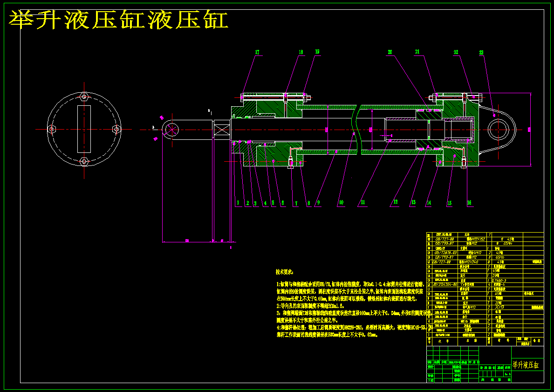The width and height of the screenshot is (554, 392).
Task: Click part balloon number 9
Action: point(318,203)
